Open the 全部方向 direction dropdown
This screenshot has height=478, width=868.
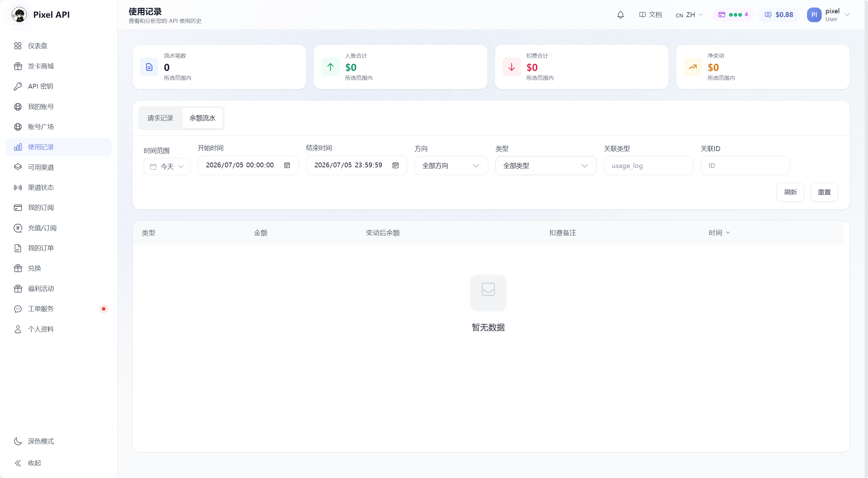pyautogui.click(x=451, y=166)
